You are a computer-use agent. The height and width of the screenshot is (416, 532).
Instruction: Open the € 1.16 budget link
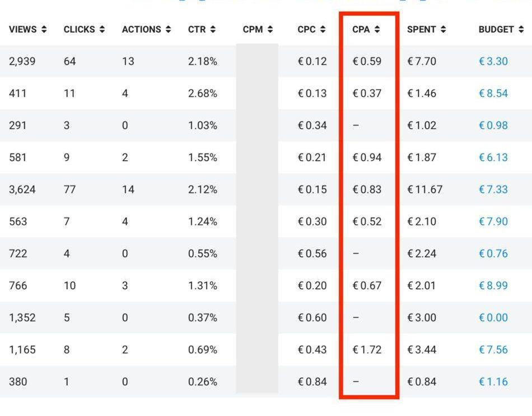pyautogui.click(x=493, y=382)
